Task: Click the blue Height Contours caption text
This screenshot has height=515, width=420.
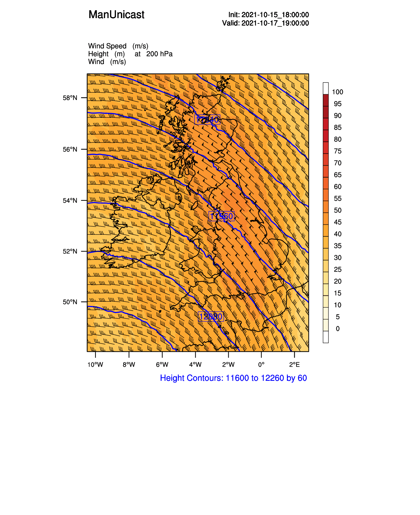Action: coord(233,378)
